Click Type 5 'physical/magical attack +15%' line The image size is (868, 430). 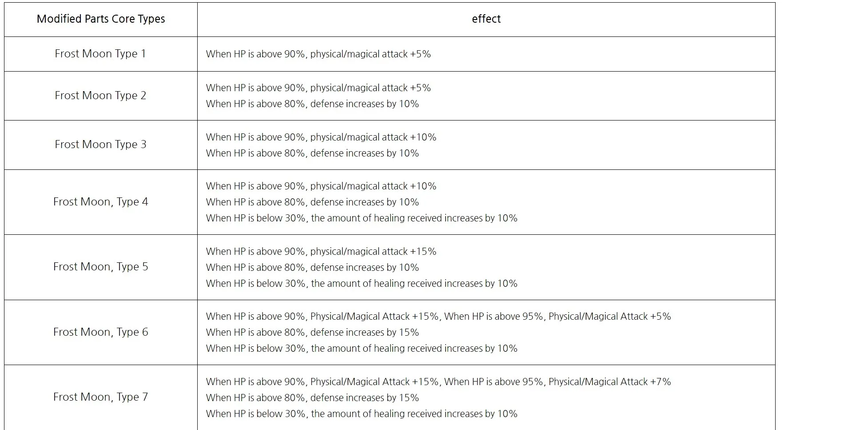click(x=321, y=252)
